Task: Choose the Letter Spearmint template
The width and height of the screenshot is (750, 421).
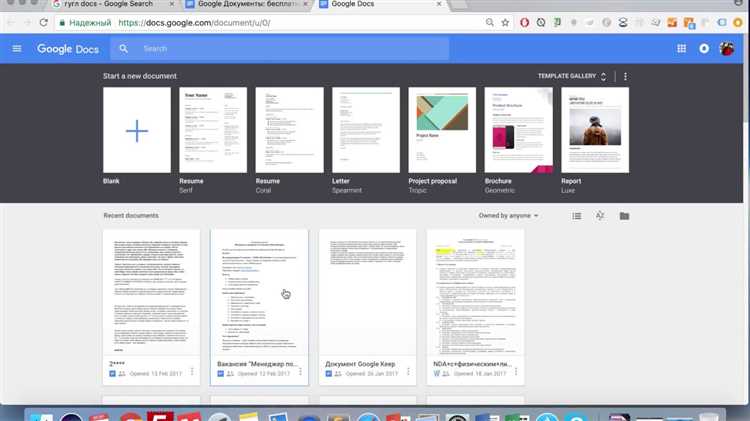Action: (366, 130)
